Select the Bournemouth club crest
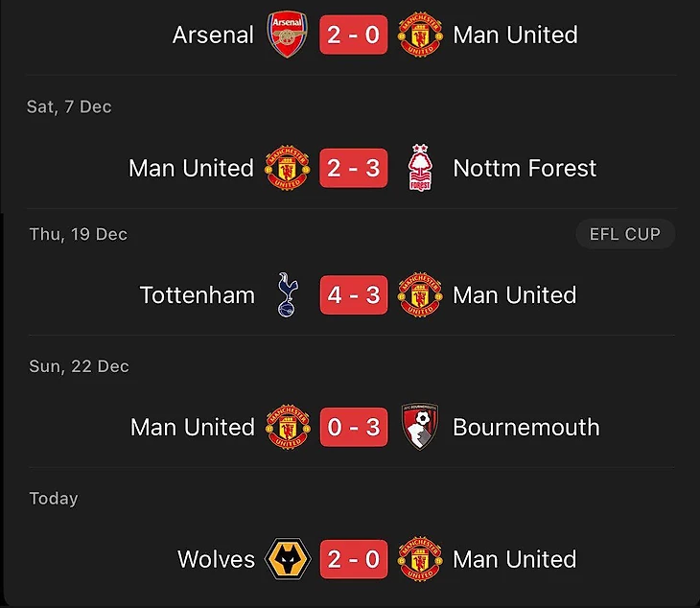Image resolution: width=700 pixels, height=608 pixels. coord(419,427)
